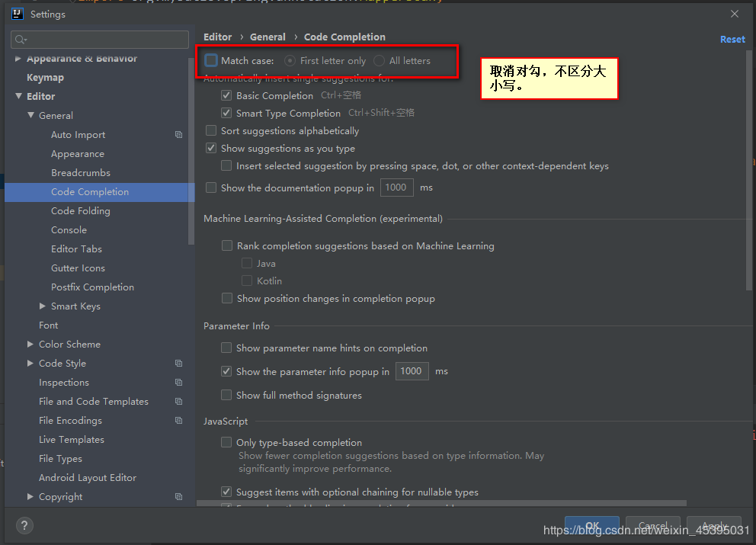Open the Gutter Icons settings page
Viewport: 756px width, 545px height.
78,268
